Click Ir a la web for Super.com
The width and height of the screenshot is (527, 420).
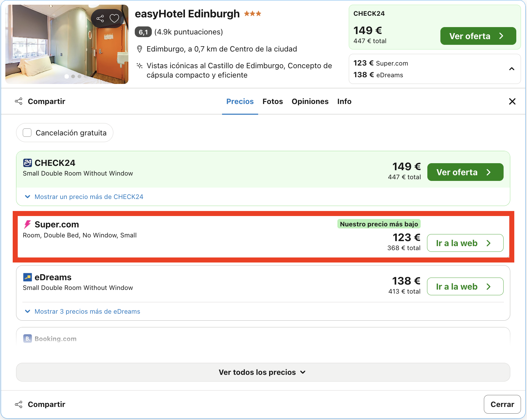(x=465, y=243)
